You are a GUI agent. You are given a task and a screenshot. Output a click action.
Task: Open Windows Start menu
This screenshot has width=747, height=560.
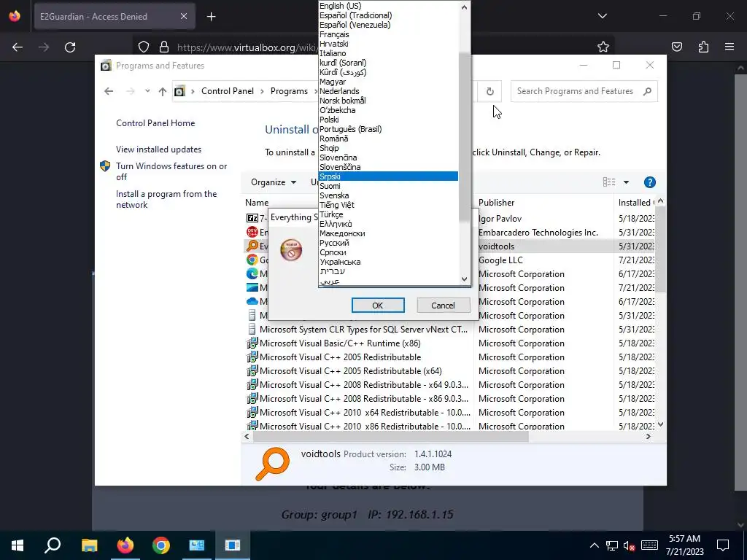pos(18,545)
